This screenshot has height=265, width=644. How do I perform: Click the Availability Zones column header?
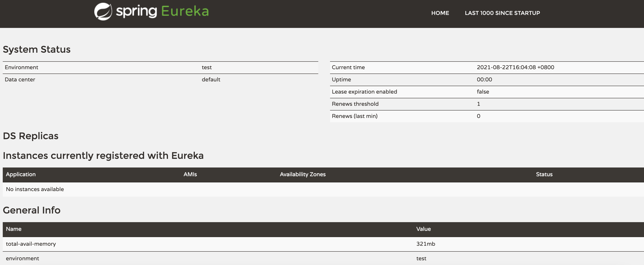303,174
